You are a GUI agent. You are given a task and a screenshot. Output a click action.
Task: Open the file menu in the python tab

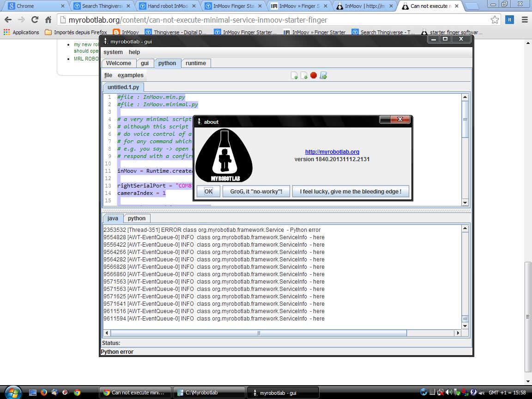(108, 75)
